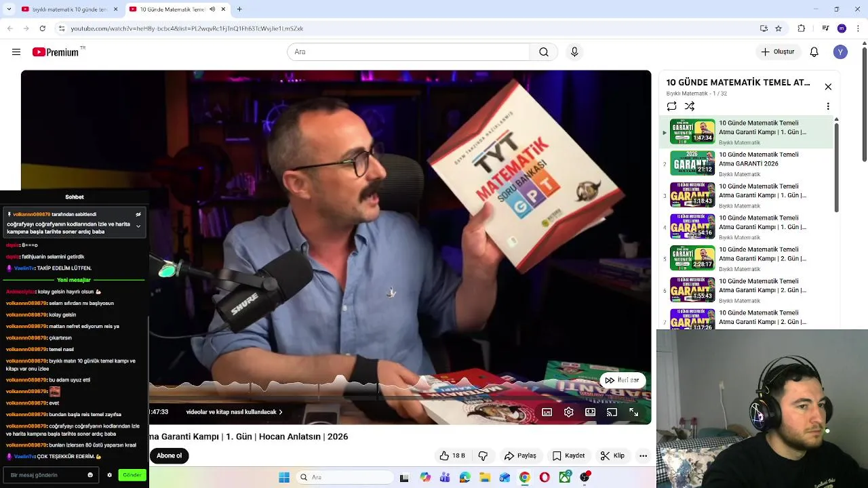Open video player settings gear
This screenshot has width=868, height=488.
click(x=569, y=412)
